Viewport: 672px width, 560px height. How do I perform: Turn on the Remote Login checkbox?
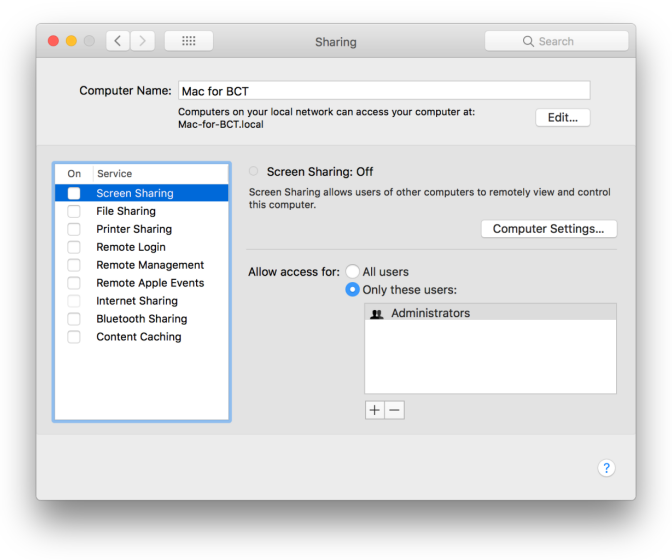pos(74,247)
